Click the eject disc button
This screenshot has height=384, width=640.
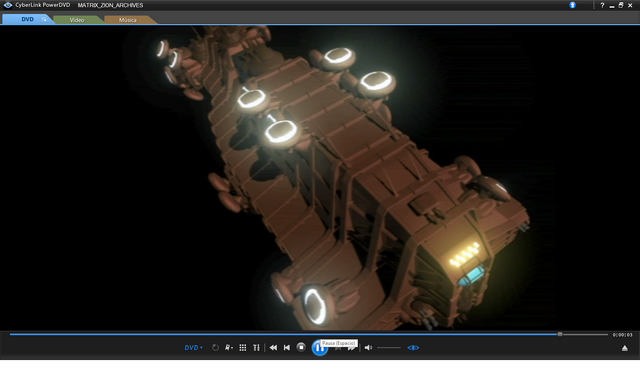pyautogui.click(x=624, y=348)
